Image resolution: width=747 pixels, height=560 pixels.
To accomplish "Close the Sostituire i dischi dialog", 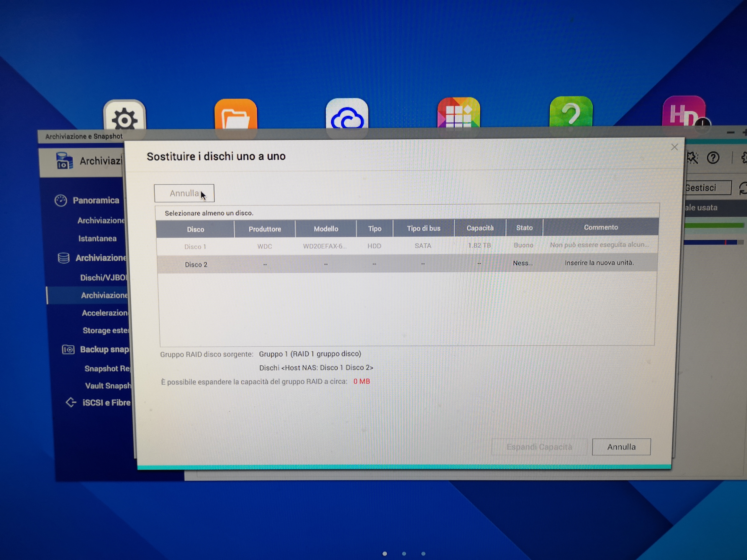I will [674, 147].
